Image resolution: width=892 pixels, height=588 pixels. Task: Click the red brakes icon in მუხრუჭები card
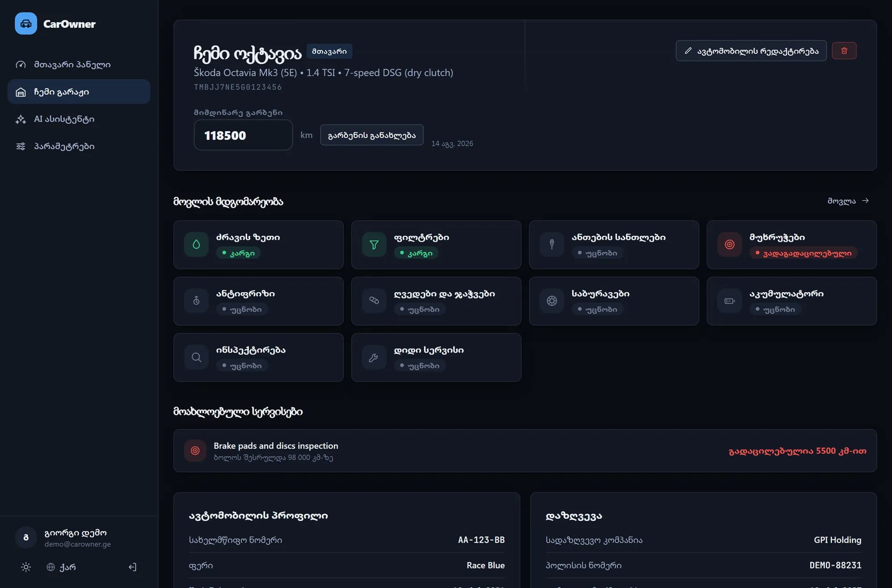pos(730,244)
